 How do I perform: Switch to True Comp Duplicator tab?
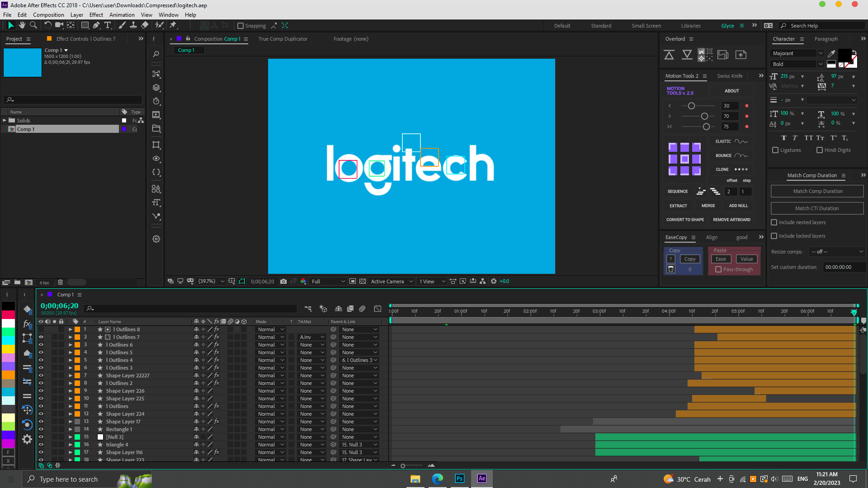(x=283, y=39)
